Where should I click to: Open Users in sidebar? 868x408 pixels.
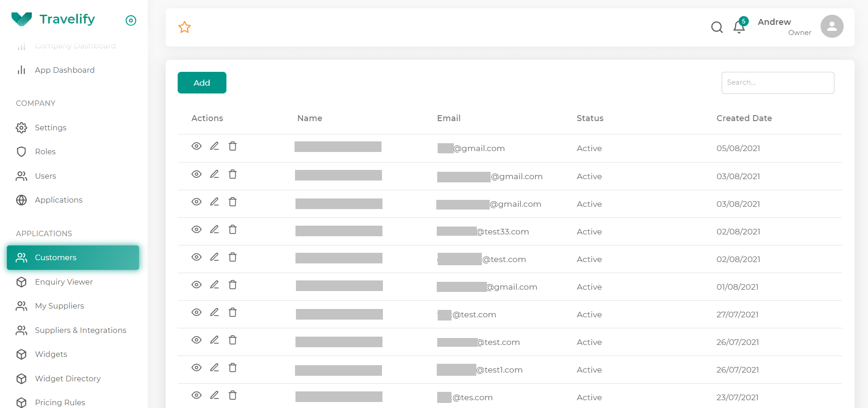point(46,176)
